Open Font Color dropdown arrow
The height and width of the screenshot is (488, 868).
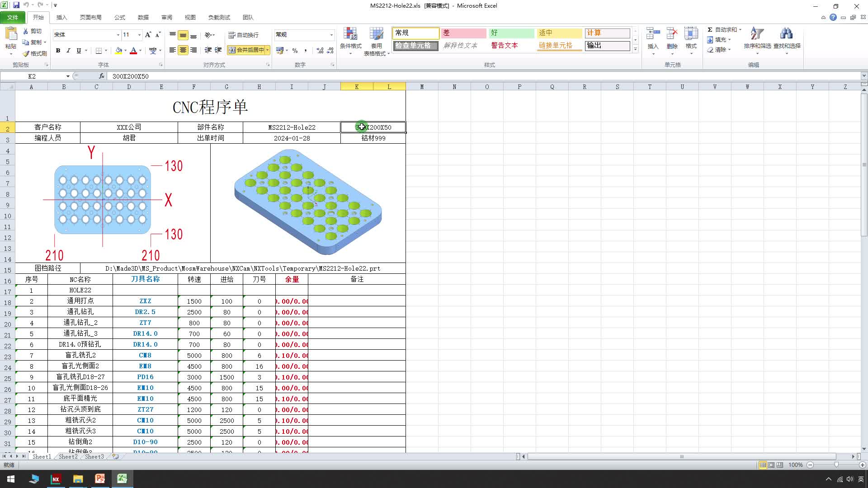(x=140, y=51)
